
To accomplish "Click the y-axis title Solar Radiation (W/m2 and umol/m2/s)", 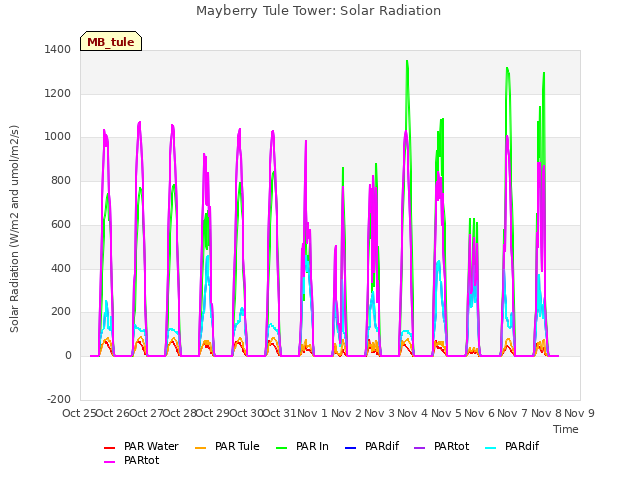I will point(14,229).
